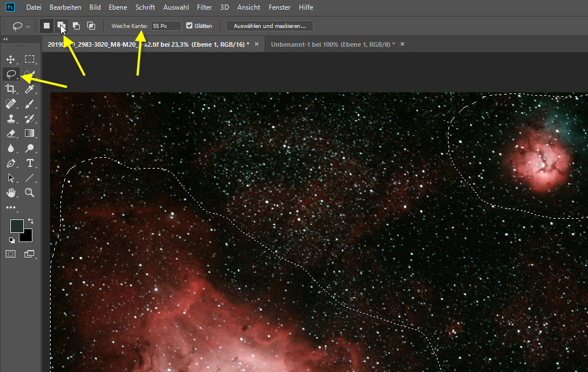588x372 pixels.
Task: Expand the three-dots toolbar menu
Action: click(x=11, y=208)
